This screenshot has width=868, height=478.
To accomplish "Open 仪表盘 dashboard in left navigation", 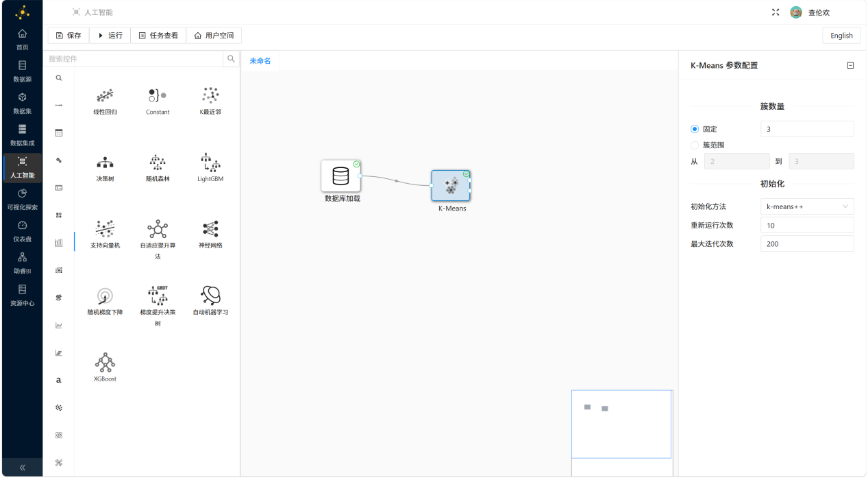I will tap(22, 231).
